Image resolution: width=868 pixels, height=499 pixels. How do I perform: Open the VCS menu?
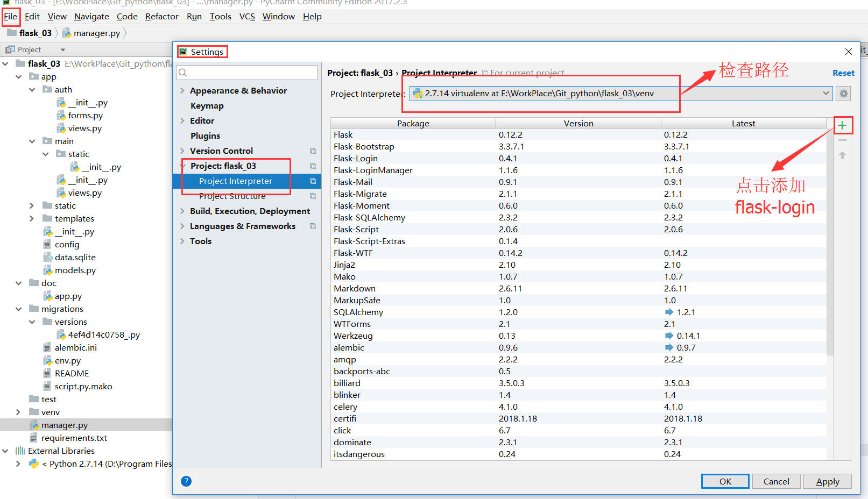pos(247,17)
